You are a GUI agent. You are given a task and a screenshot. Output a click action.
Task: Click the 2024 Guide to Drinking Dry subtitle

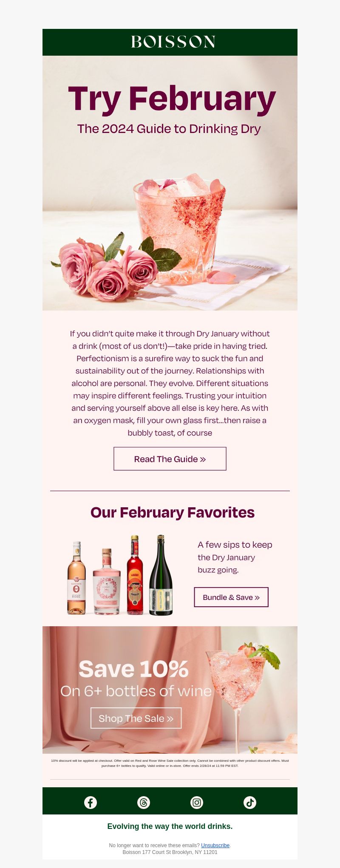169,129
